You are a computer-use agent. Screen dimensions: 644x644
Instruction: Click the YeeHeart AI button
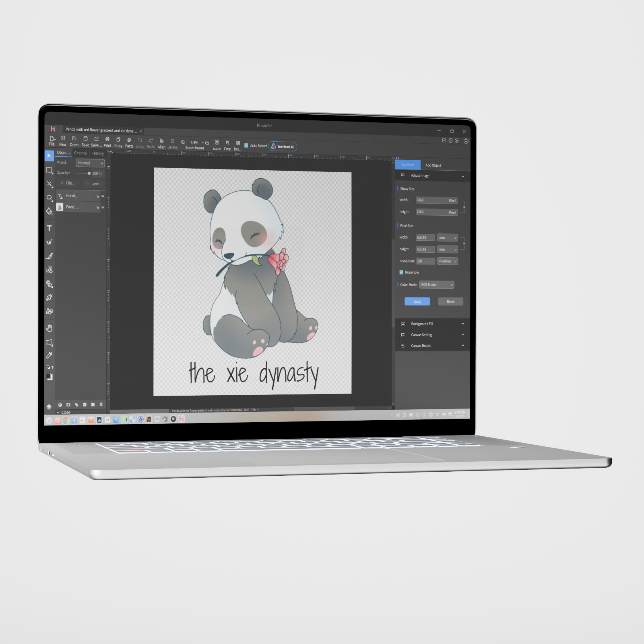pos(283,147)
